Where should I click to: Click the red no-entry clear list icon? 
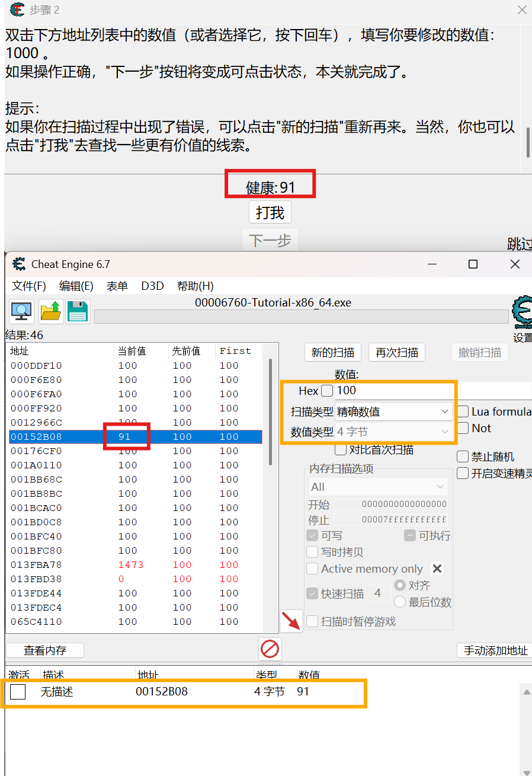270,649
